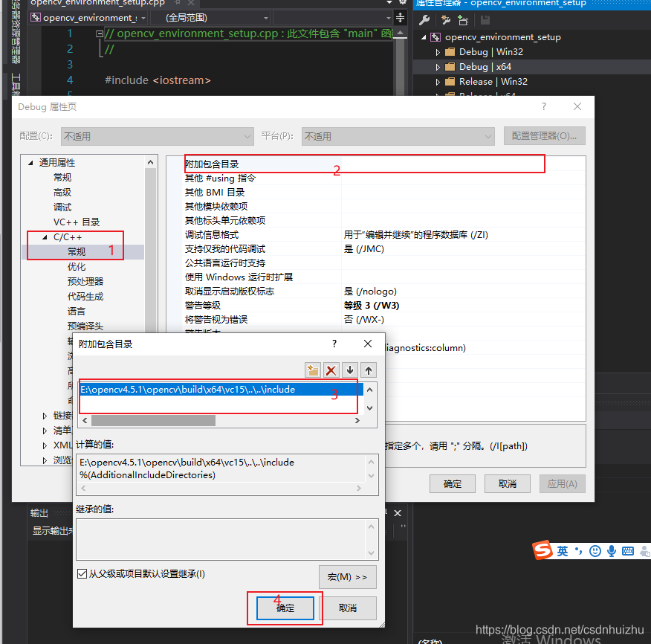Open the 配置(C) dropdown
The width and height of the screenshot is (651, 644).
158,136
